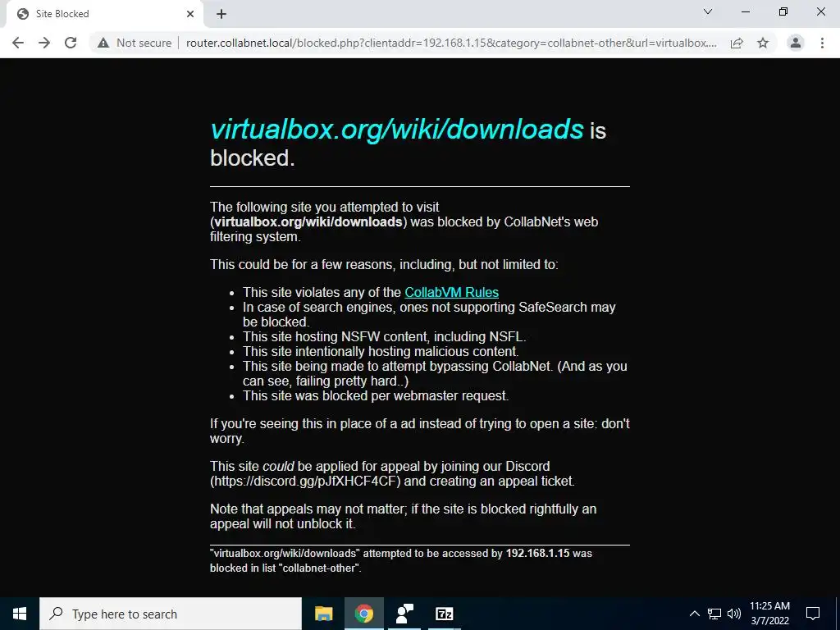Switch to Chrome in the taskbar
The image size is (840, 630).
[x=363, y=614]
